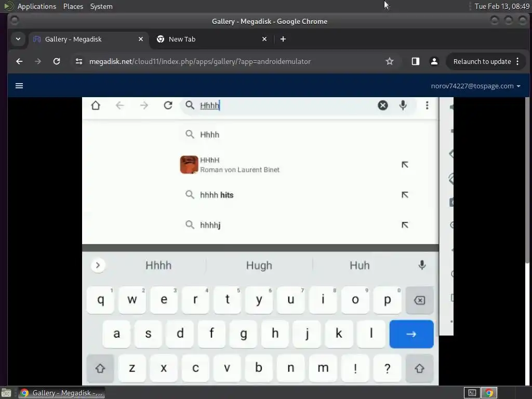Tap the q key on keyboard
Viewport: 532px width, 399px height.
tap(100, 300)
